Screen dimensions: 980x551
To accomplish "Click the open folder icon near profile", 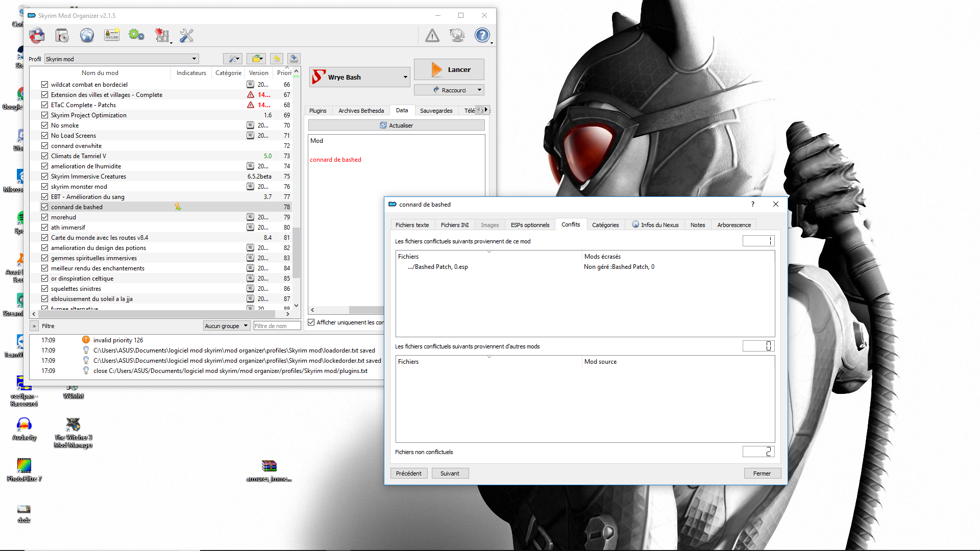I will tap(256, 59).
